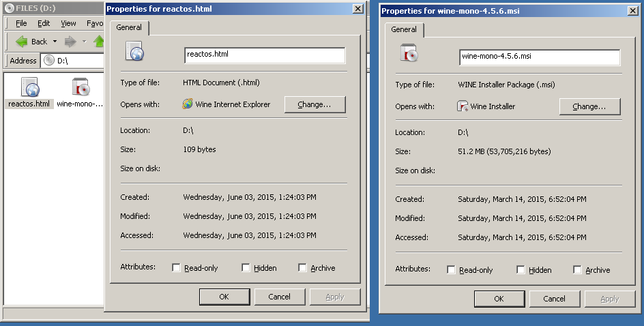This screenshot has height=326, width=644.
Task: Click the HTML document icon in reactos.html properties
Action: (134, 51)
